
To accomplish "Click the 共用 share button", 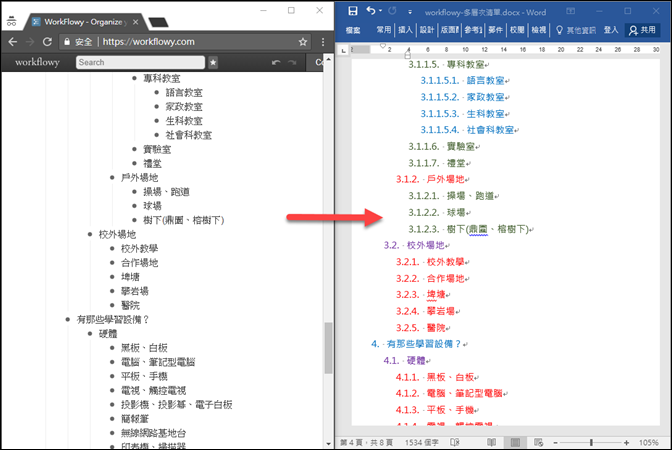I will tap(642, 30).
